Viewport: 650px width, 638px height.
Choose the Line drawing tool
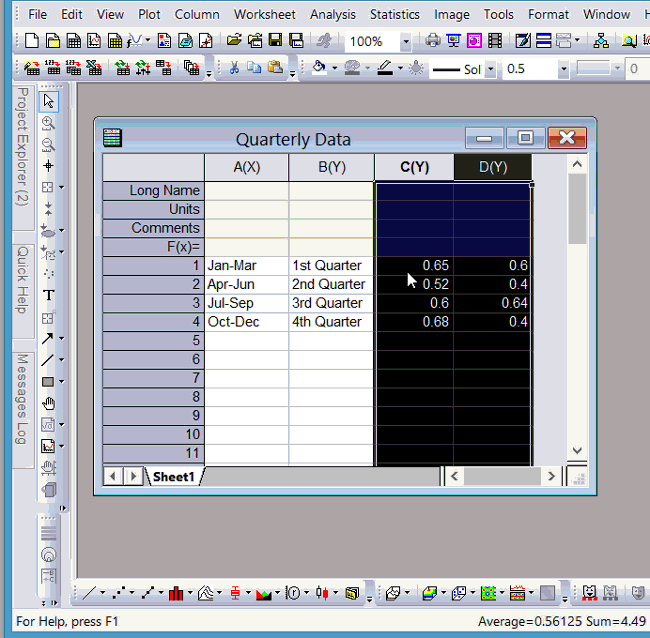[x=48, y=360]
